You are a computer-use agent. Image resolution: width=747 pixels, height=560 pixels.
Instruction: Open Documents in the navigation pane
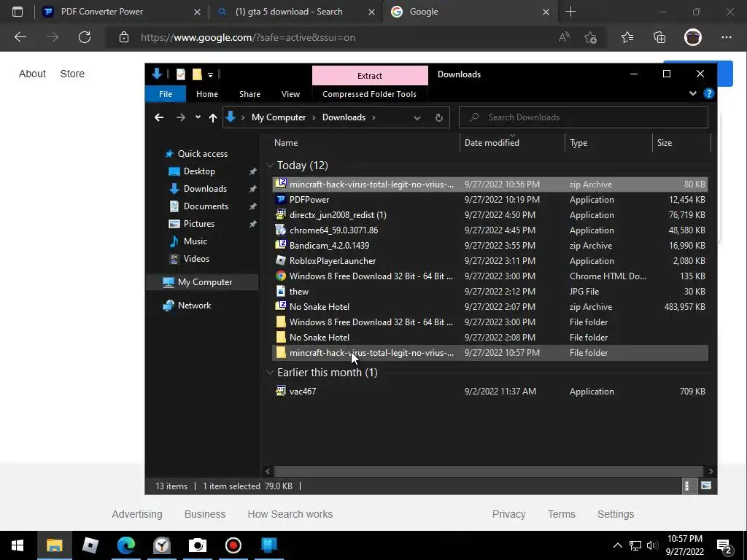[206, 206]
